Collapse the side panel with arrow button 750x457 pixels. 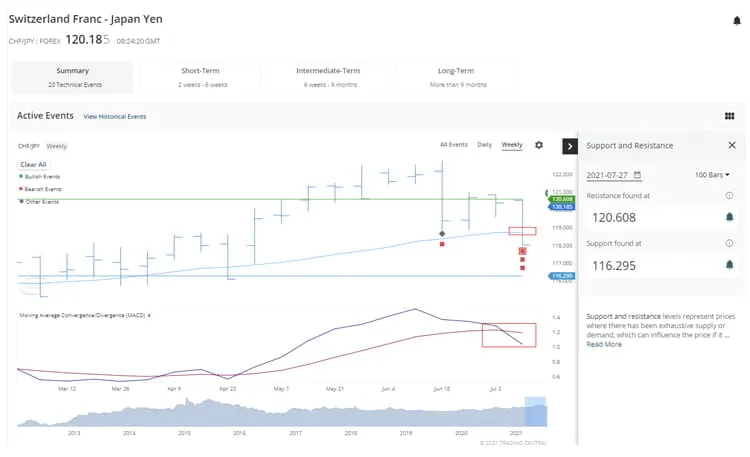pos(570,146)
